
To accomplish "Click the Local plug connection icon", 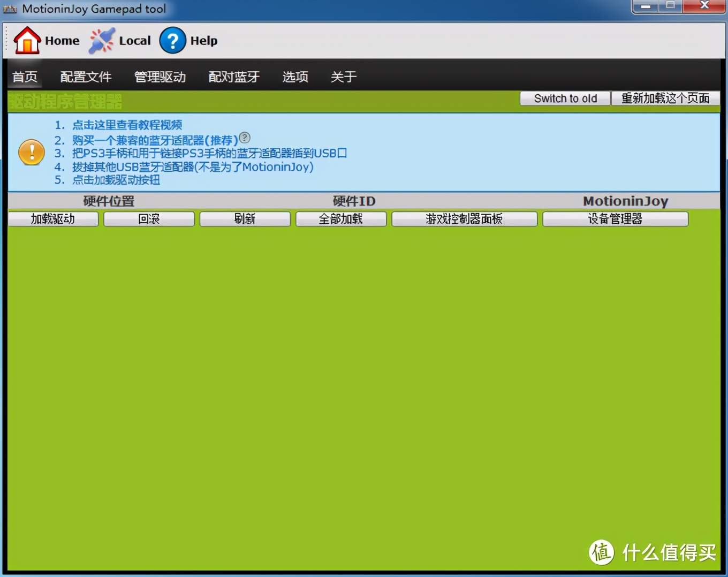I will 102,41.
